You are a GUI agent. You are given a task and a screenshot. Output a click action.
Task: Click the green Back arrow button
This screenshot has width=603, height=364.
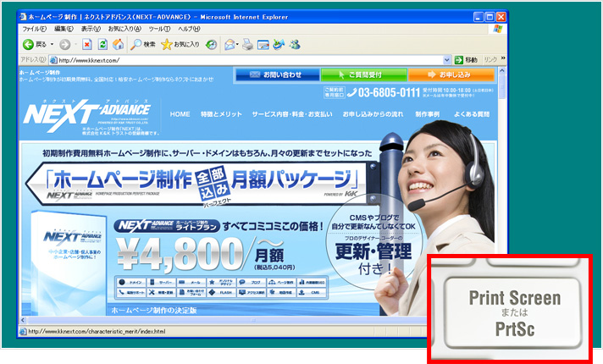tap(28, 45)
